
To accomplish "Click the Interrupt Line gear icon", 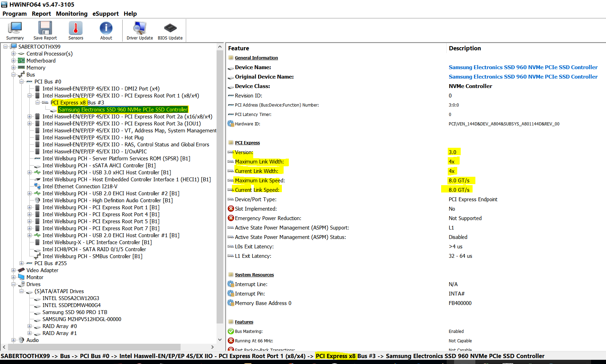I will [231, 284].
